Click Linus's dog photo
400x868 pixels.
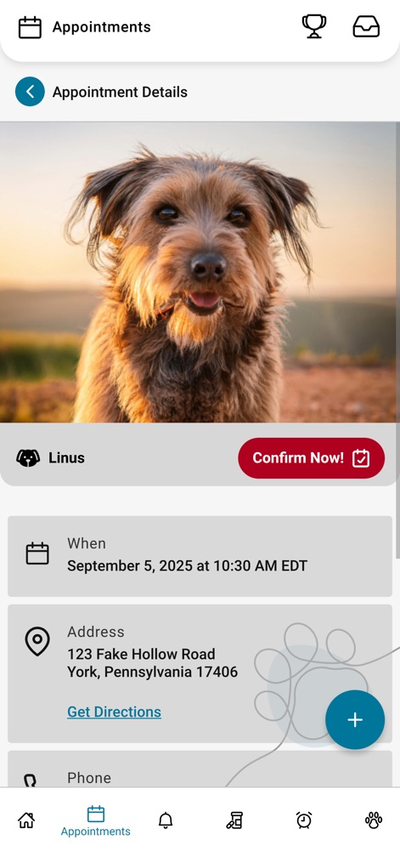[198, 272]
